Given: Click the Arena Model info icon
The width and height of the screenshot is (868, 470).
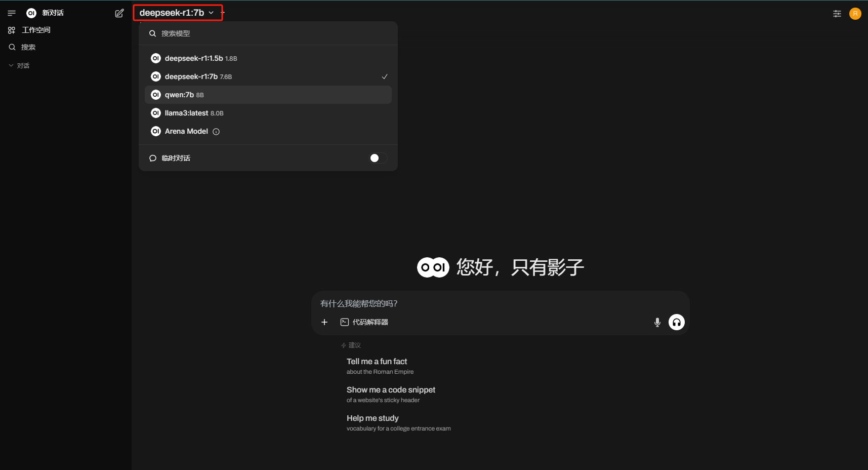Looking at the screenshot, I should 216,132.
